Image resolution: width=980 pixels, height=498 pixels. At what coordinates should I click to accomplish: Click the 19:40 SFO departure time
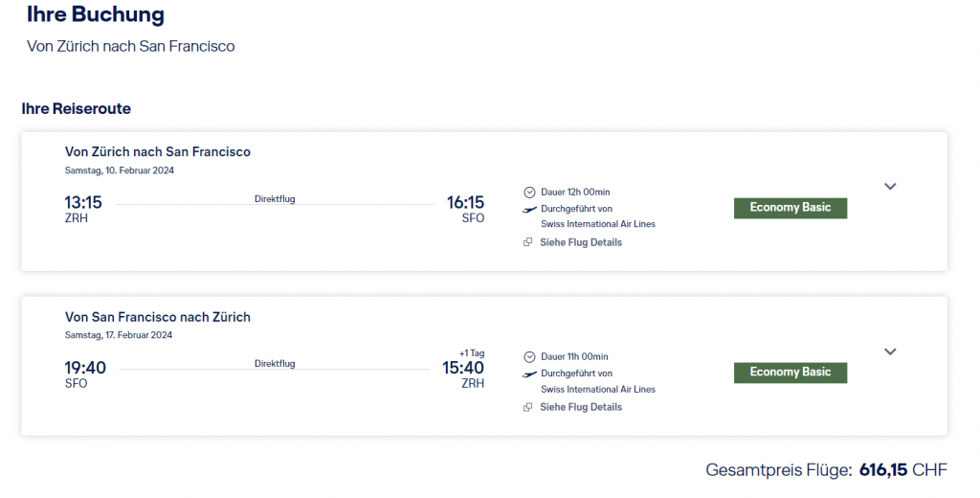coord(85,368)
